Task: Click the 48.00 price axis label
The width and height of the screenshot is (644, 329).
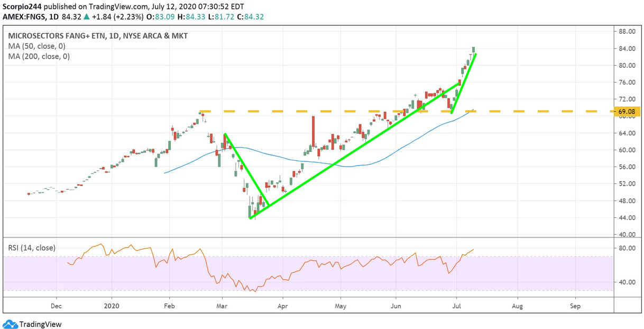Action: [627, 201]
